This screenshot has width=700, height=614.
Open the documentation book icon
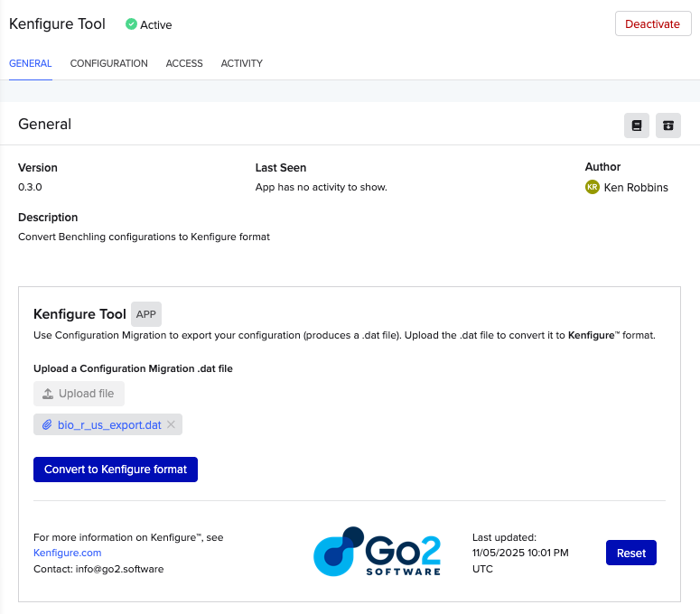[637, 126]
